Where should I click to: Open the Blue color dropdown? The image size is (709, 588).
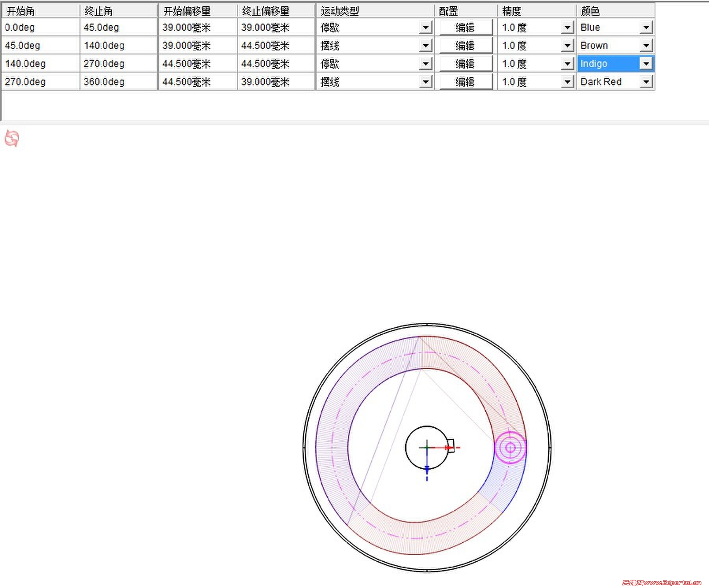tap(646, 28)
